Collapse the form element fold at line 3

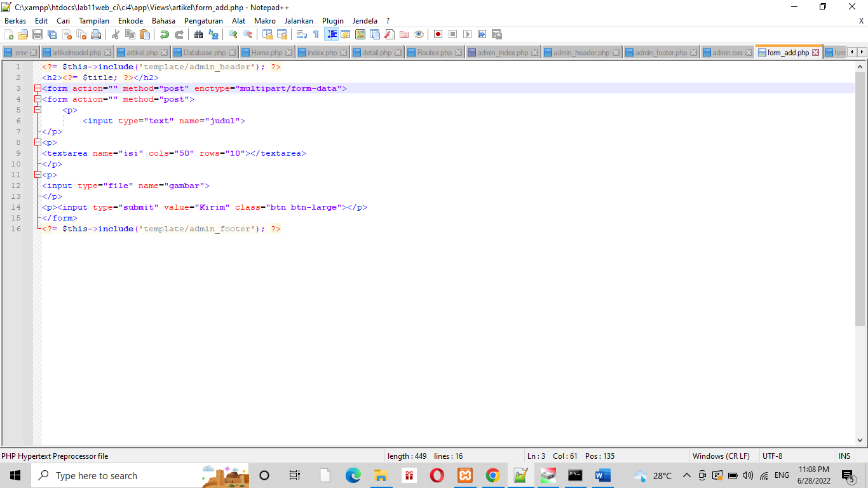tap(37, 88)
